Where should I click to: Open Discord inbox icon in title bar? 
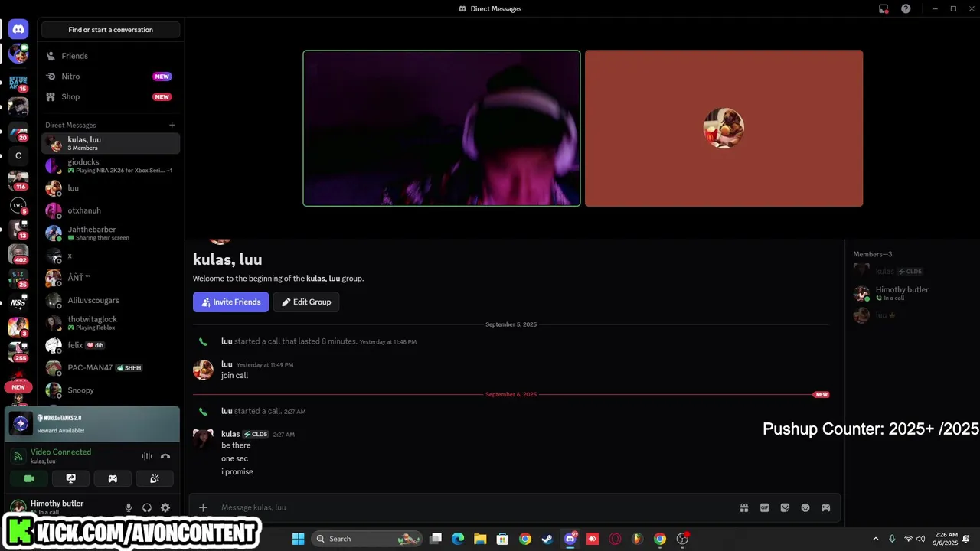coord(884,8)
